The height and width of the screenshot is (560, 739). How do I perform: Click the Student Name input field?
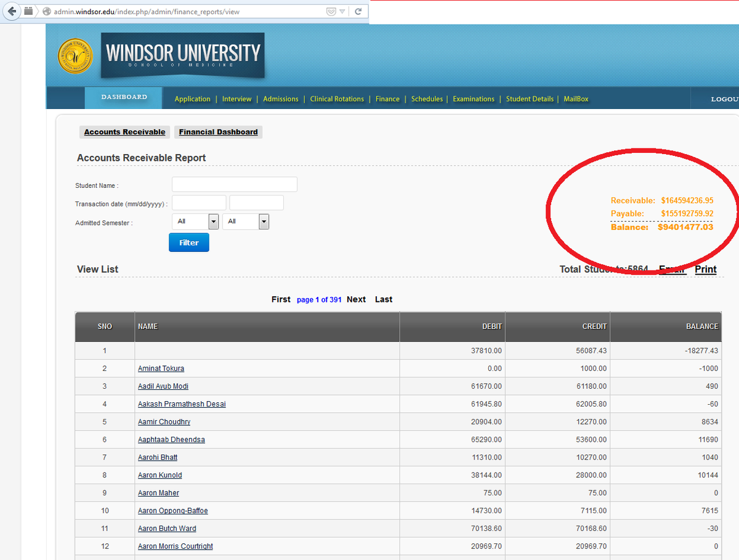point(235,185)
